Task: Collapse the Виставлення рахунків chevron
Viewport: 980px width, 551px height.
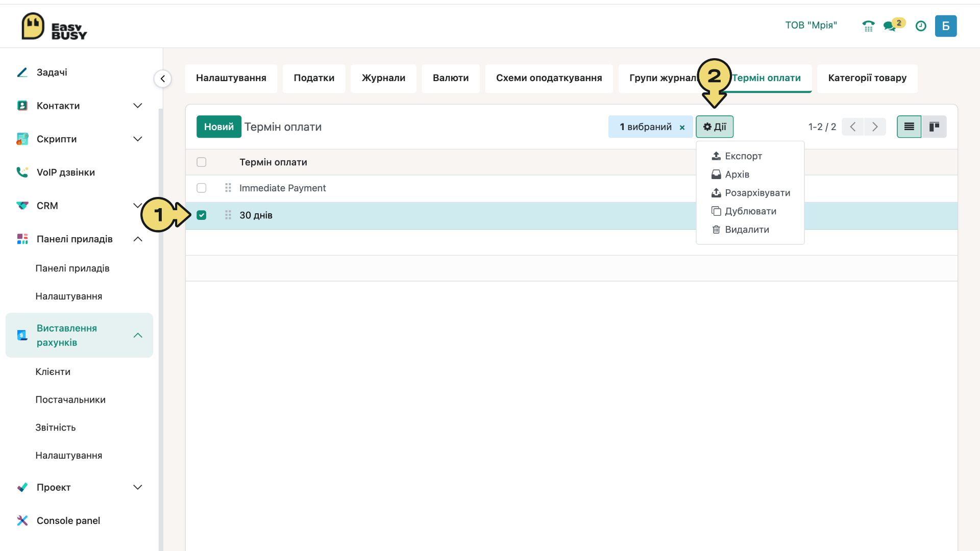Action: (x=138, y=335)
